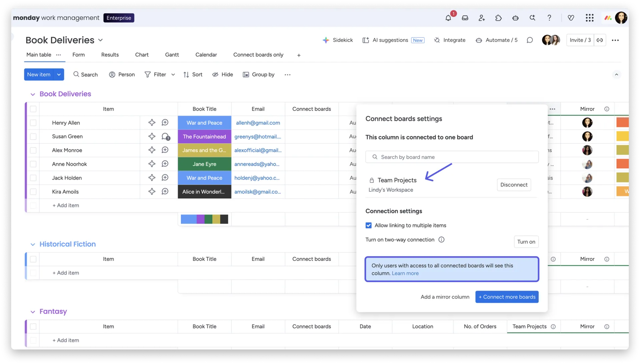Click the New item button
640x364 pixels.
(39, 75)
